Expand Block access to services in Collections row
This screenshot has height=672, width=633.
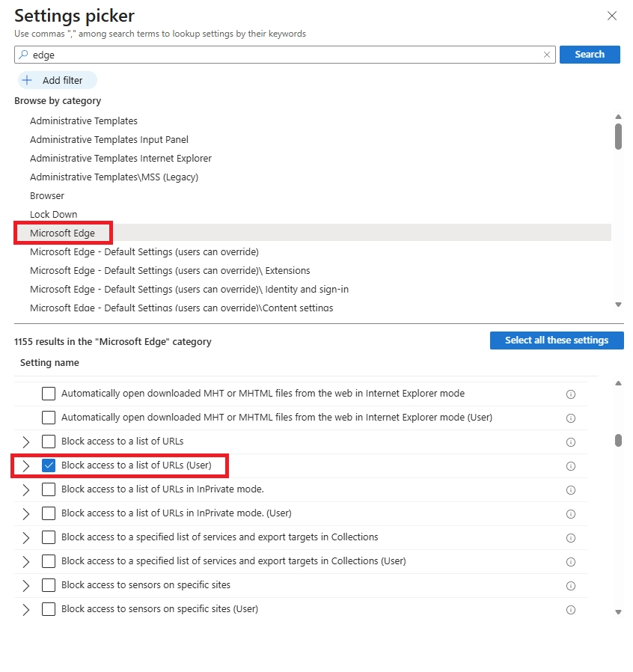(26, 538)
